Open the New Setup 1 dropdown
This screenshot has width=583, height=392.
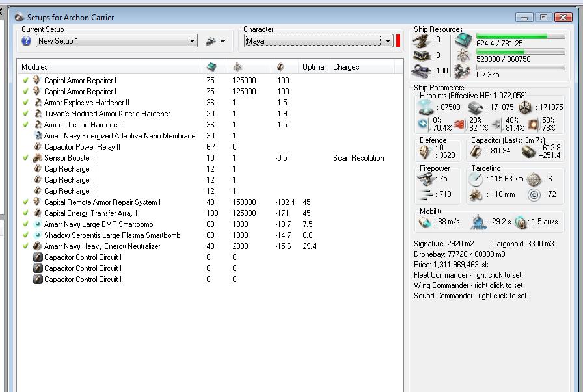[x=116, y=41]
